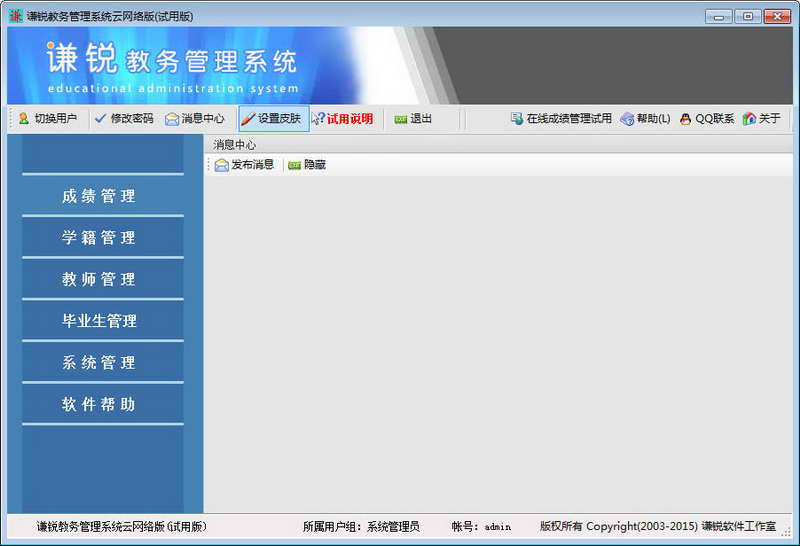The height and width of the screenshot is (546, 800).
Task: Click the 消息中心 panel header
Action: click(x=235, y=145)
